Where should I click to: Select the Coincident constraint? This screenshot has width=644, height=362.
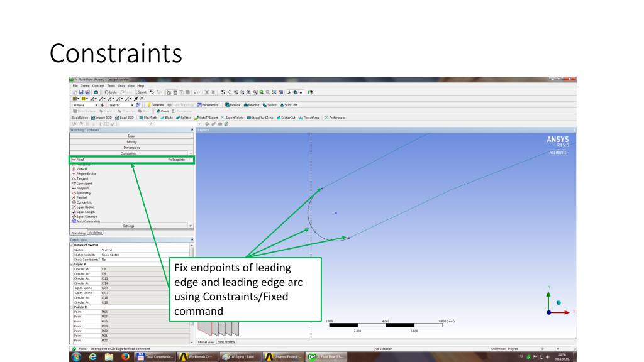pos(82,184)
